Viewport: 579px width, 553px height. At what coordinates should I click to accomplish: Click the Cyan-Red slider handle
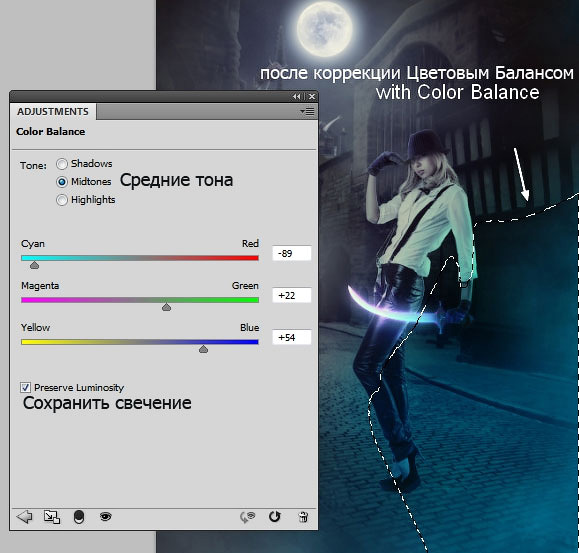click(x=34, y=265)
